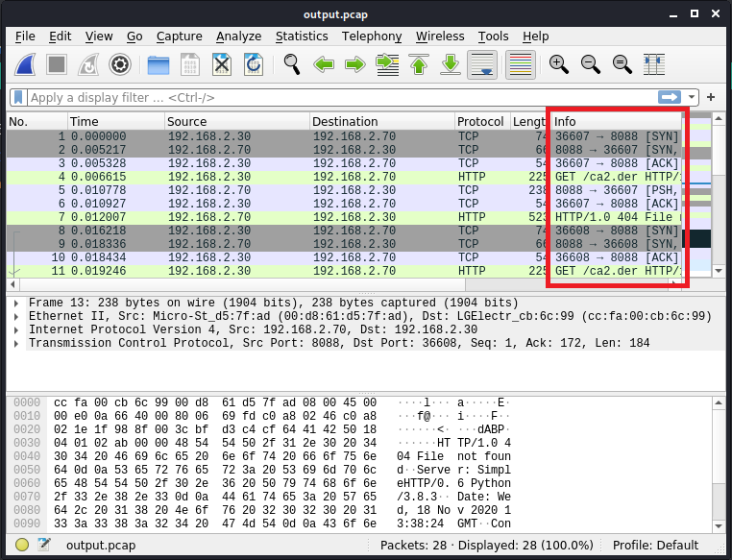Open the Telephony menu
732x560 pixels.
(372, 36)
